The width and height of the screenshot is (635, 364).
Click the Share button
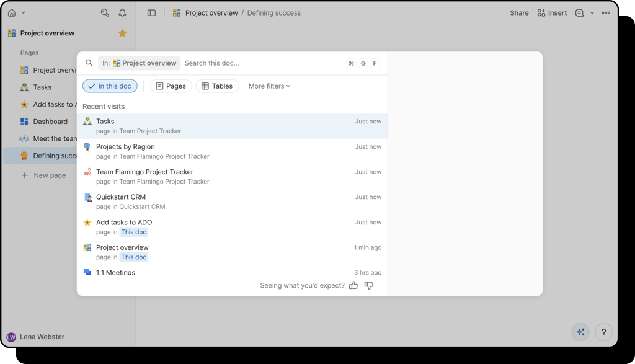tap(519, 12)
